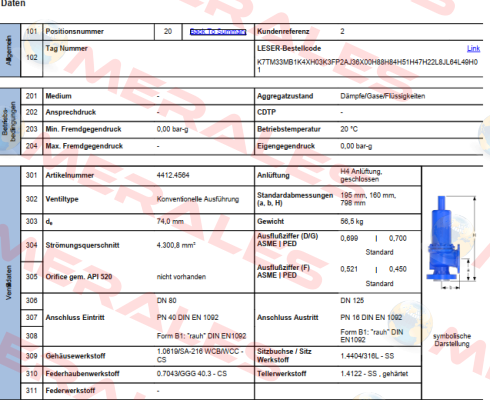Click the Kundenreferenz value 2
490x400 pixels.
point(342,31)
